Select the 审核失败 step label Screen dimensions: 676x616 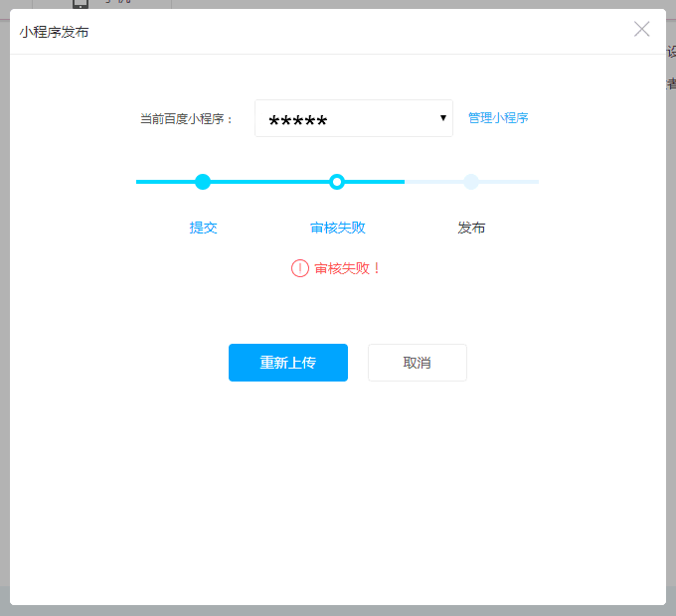(x=338, y=228)
